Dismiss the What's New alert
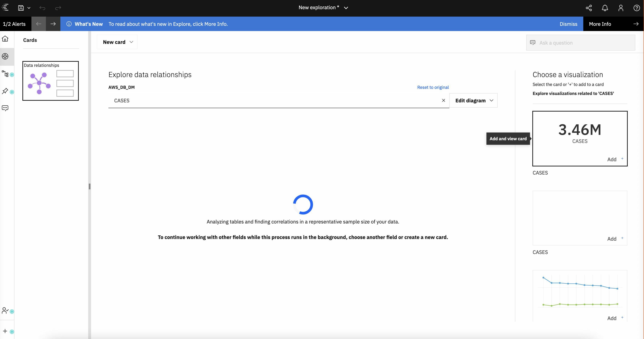 [568, 24]
